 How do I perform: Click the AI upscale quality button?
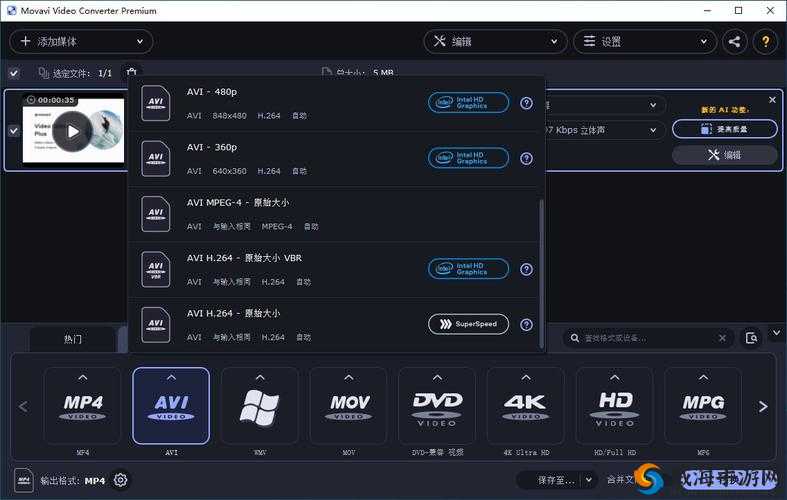pos(725,129)
